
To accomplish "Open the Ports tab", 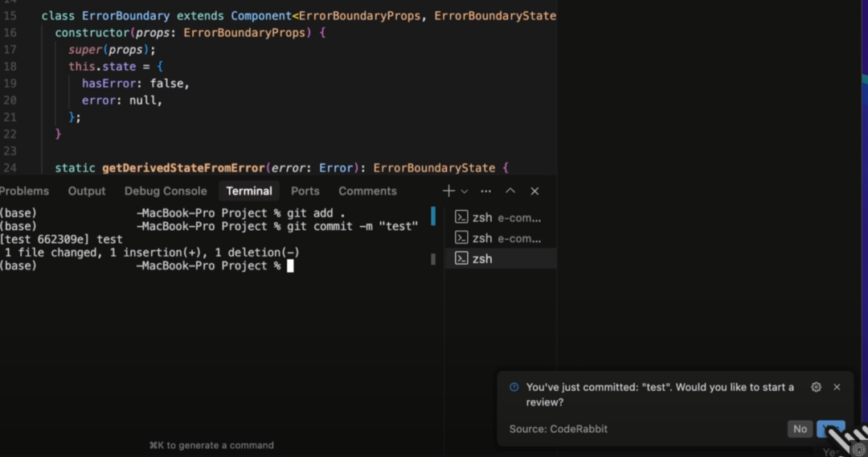I will 305,191.
